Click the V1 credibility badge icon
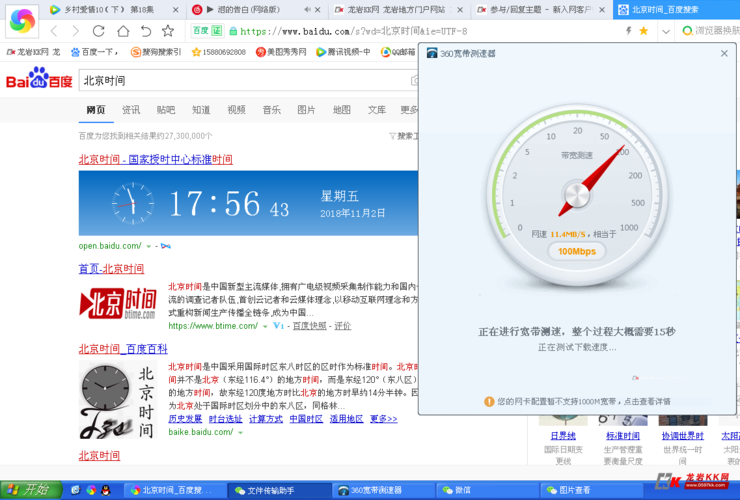 pyautogui.click(x=278, y=326)
